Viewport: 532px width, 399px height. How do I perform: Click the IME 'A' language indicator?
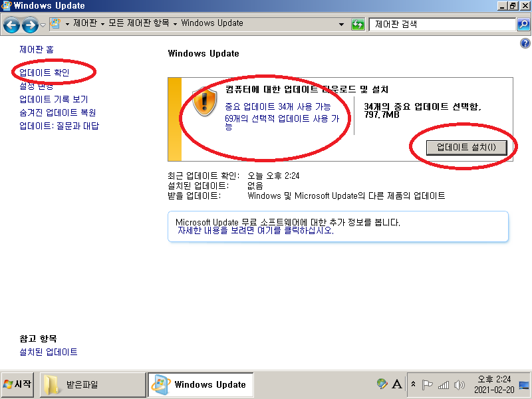397,384
